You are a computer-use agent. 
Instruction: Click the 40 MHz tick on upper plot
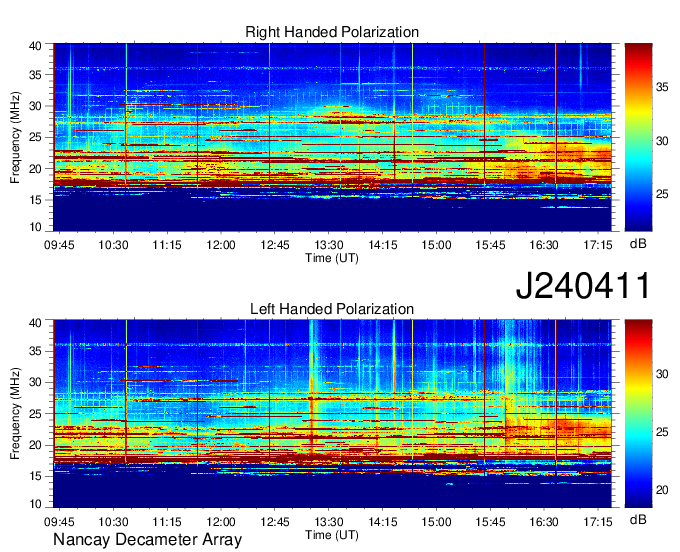click(x=36, y=46)
